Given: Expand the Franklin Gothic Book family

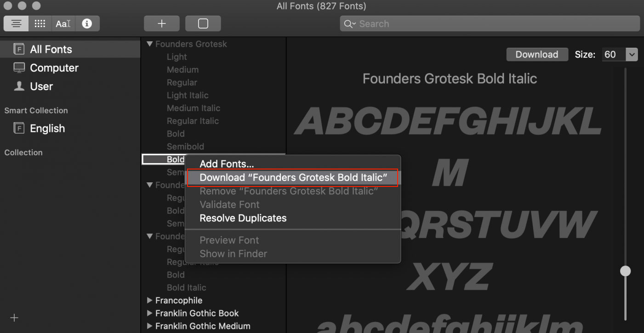Looking at the screenshot, I should click(149, 313).
